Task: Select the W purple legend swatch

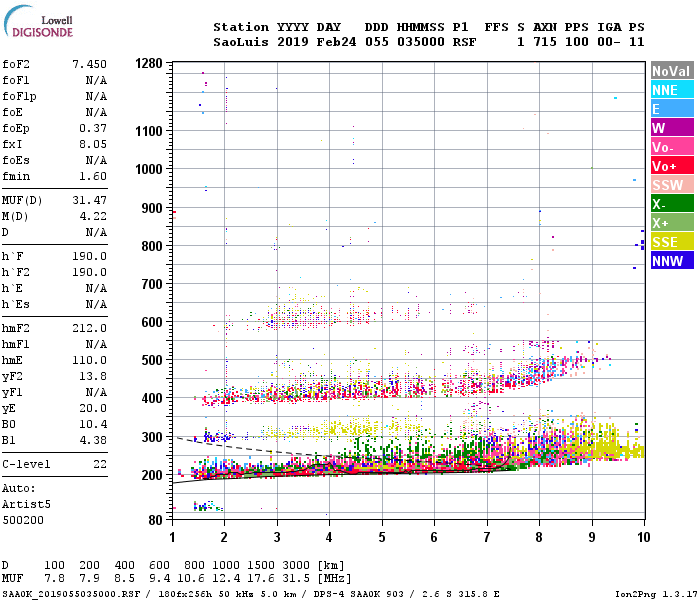Action: coord(672,128)
